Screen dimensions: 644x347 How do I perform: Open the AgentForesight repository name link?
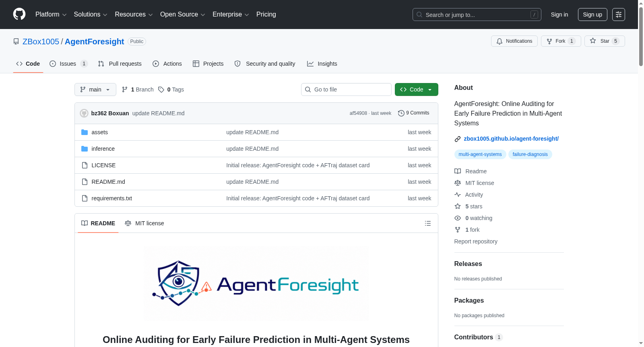94,42
